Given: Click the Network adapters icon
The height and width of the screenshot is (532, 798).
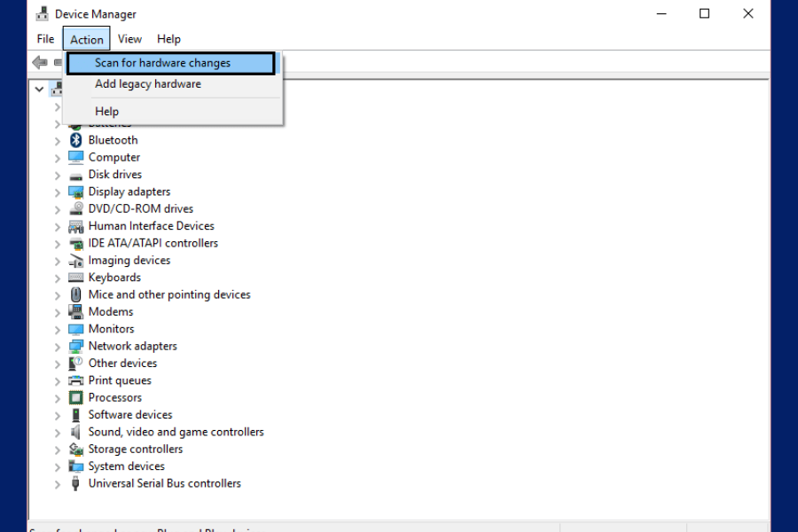Looking at the screenshot, I should click(x=75, y=346).
